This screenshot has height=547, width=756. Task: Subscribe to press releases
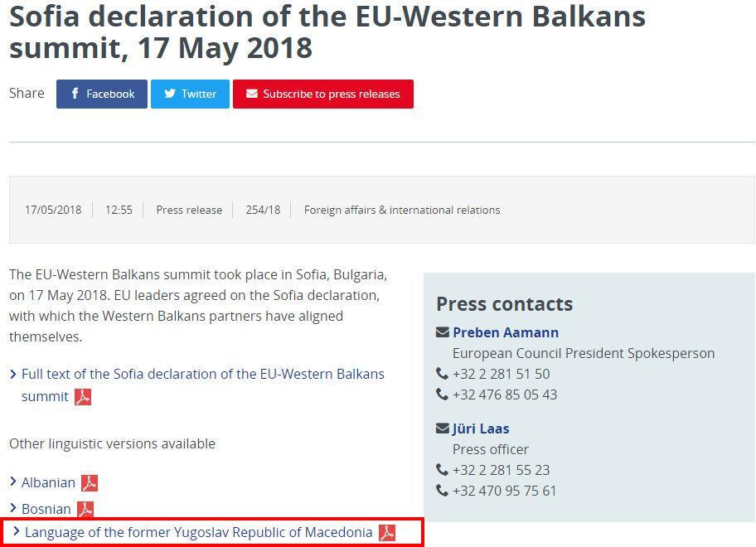coord(322,94)
